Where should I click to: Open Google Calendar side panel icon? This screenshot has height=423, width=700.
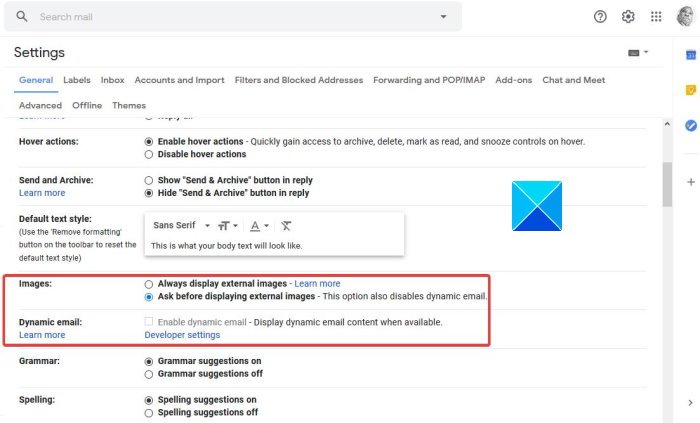[x=691, y=55]
